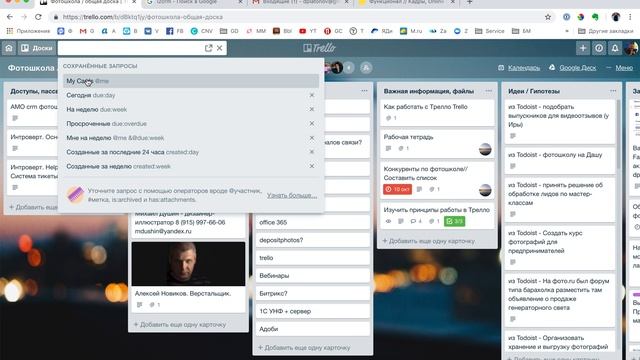Screen dimensions: 640x360
Task: Open notifications bell
Action: pos(615,48)
